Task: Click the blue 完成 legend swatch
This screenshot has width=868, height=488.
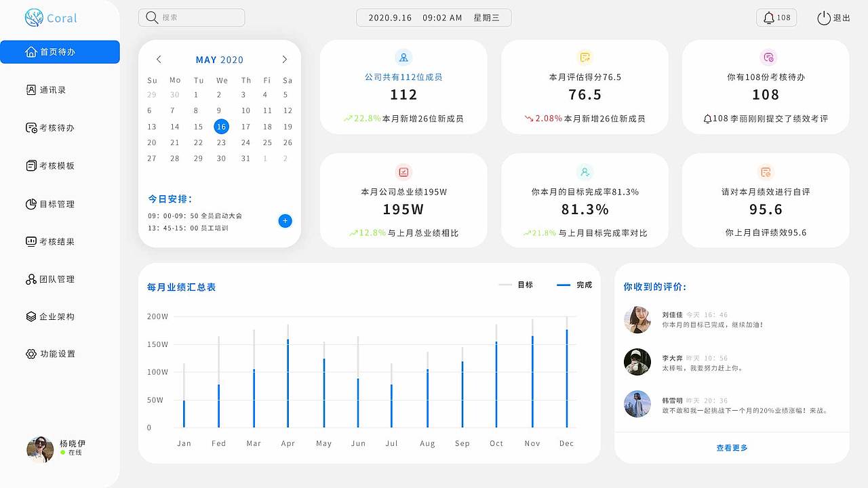Action: 564,285
